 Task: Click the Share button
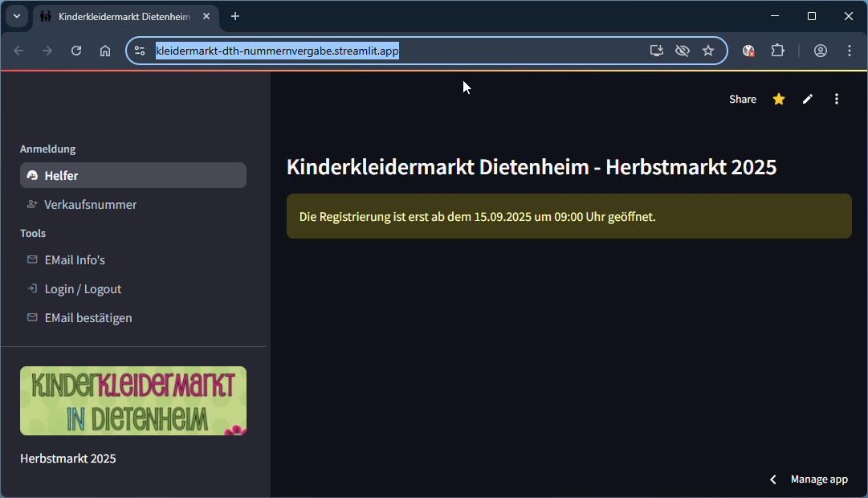click(x=742, y=99)
